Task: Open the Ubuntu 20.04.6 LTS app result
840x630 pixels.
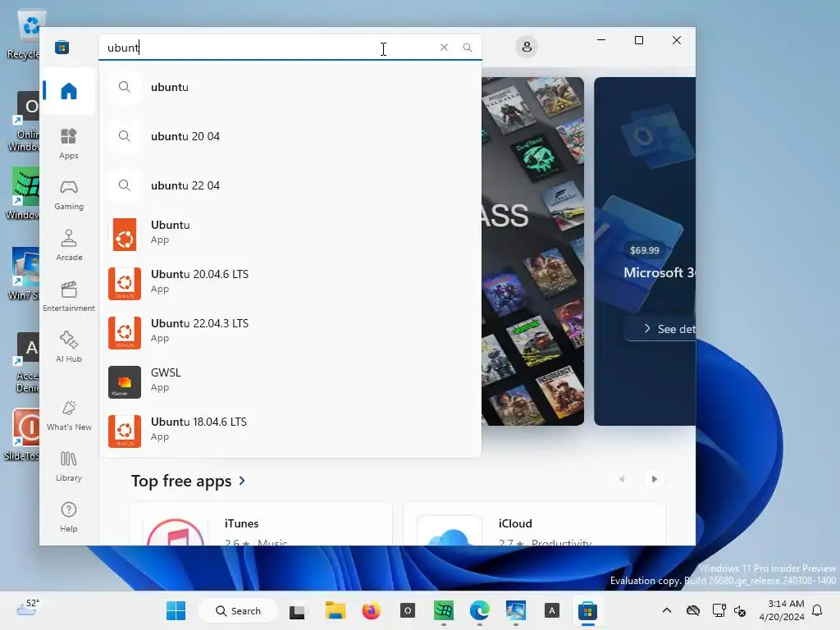Action: coord(290,282)
